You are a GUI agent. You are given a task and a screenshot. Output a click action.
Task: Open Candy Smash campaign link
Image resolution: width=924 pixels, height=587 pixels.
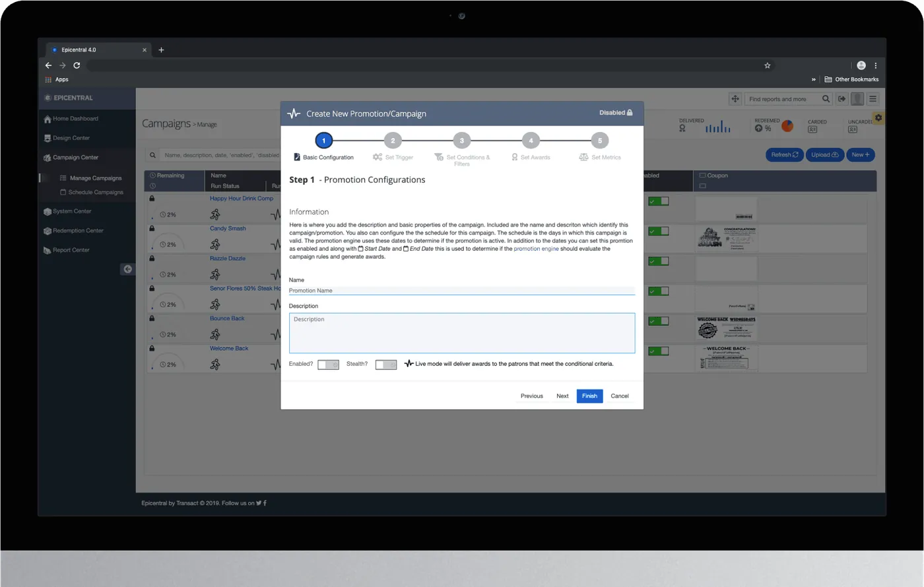228,228
